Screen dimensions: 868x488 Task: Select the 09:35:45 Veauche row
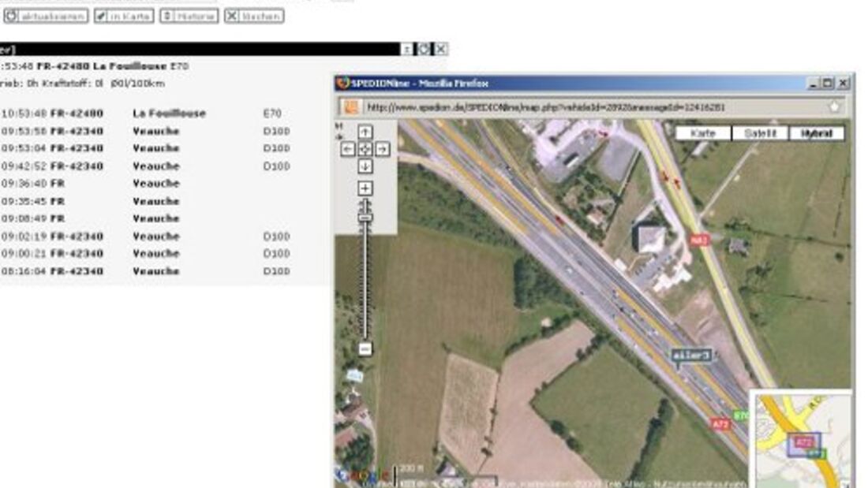click(148, 201)
